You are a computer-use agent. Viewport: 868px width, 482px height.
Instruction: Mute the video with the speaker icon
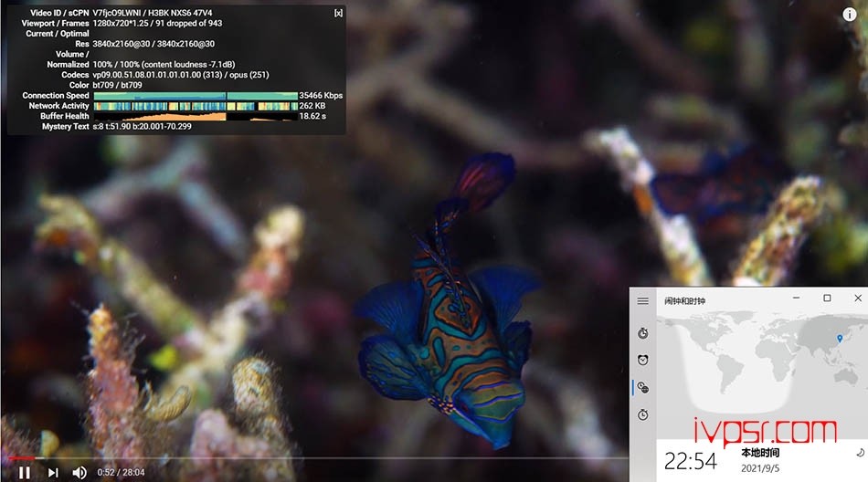tap(79, 473)
